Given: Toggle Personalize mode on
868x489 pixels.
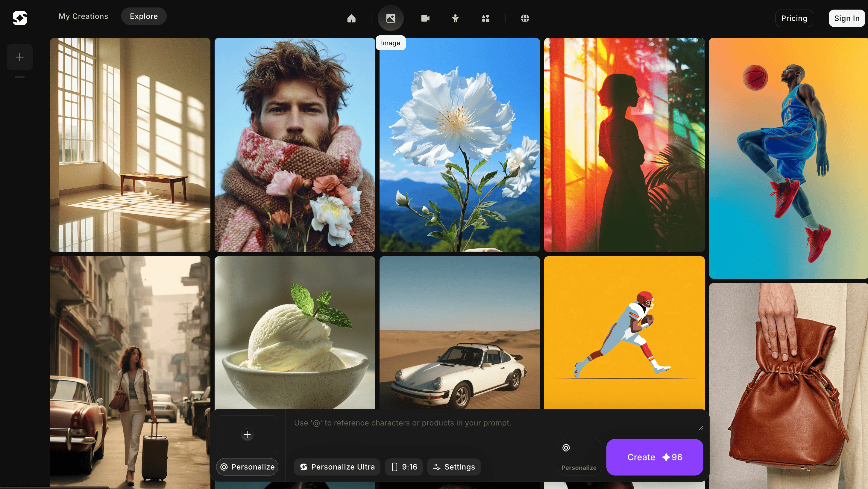Looking at the screenshot, I should [x=247, y=467].
